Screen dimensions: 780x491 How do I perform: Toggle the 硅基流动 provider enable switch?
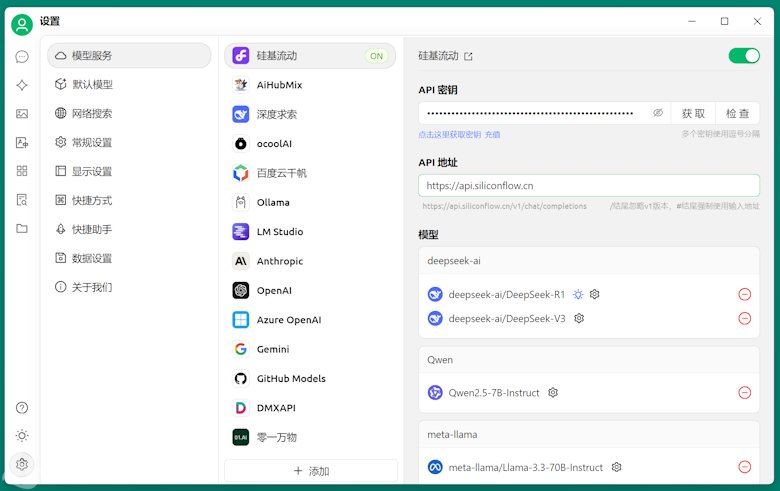(744, 56)
